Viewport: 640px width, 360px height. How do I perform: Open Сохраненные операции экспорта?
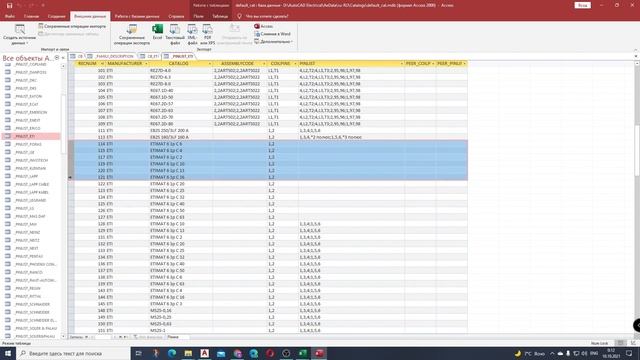pyautogui.click(x=132, y=35)
